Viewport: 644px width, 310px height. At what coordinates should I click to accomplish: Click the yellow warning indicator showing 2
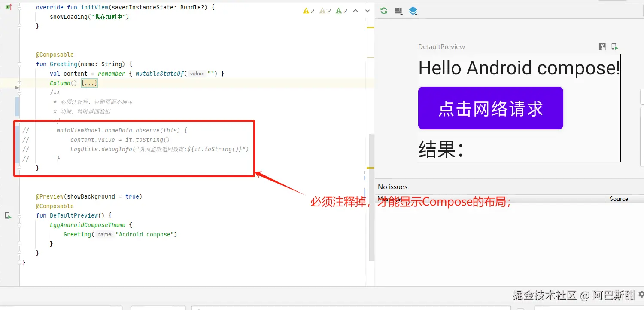tap(309, 11)
